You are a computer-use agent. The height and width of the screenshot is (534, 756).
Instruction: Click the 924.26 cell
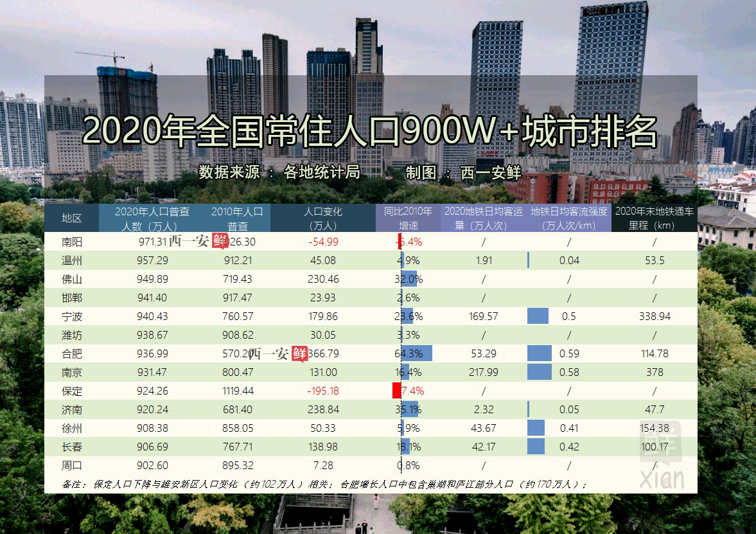(x=152, y=391)
